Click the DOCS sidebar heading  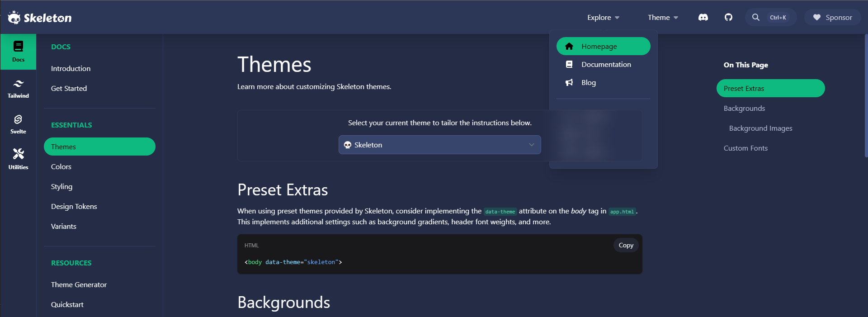[x=61, y=47]
